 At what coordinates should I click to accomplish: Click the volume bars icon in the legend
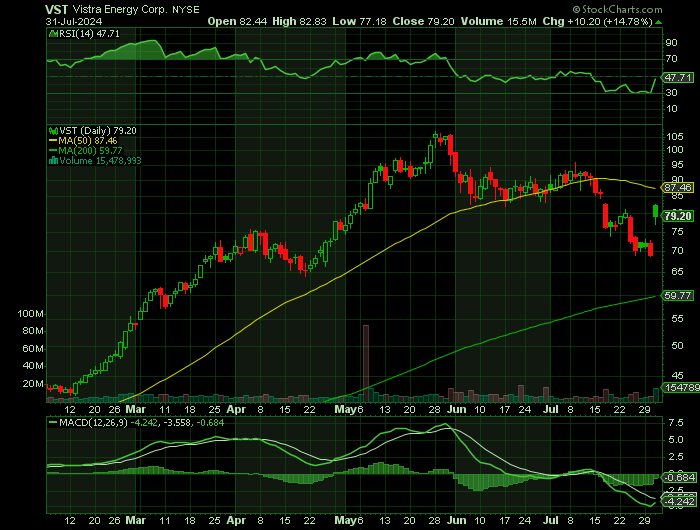point(53,161)
